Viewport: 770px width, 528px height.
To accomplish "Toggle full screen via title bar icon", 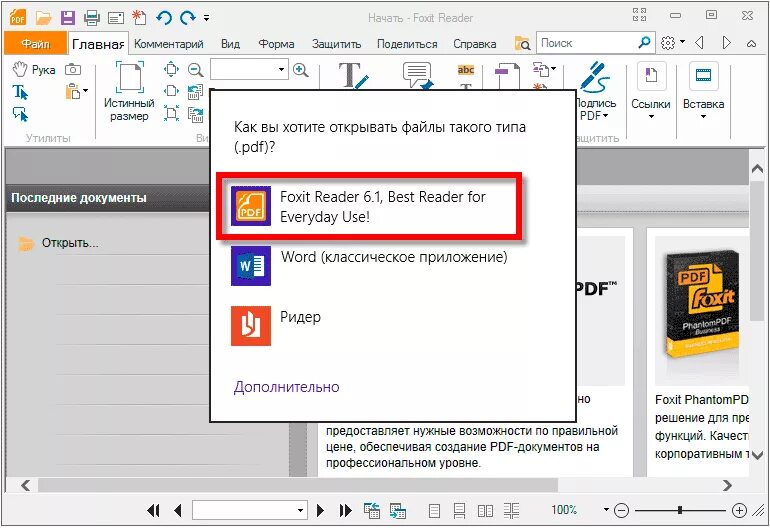I will point(639,15).
